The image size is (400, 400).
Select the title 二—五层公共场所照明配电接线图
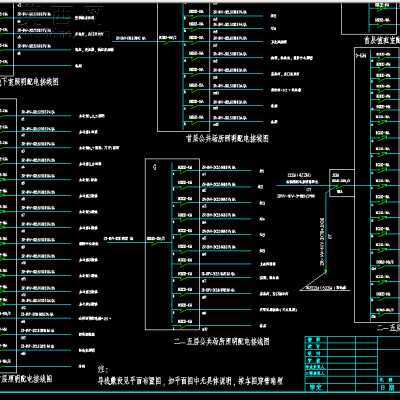pos(222,341)
